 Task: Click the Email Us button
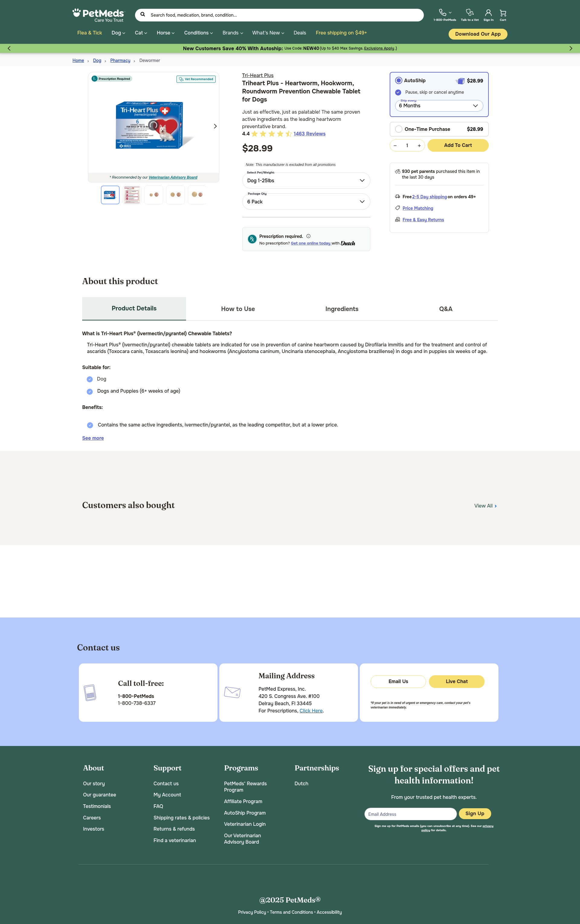click(x=398, y=682)
